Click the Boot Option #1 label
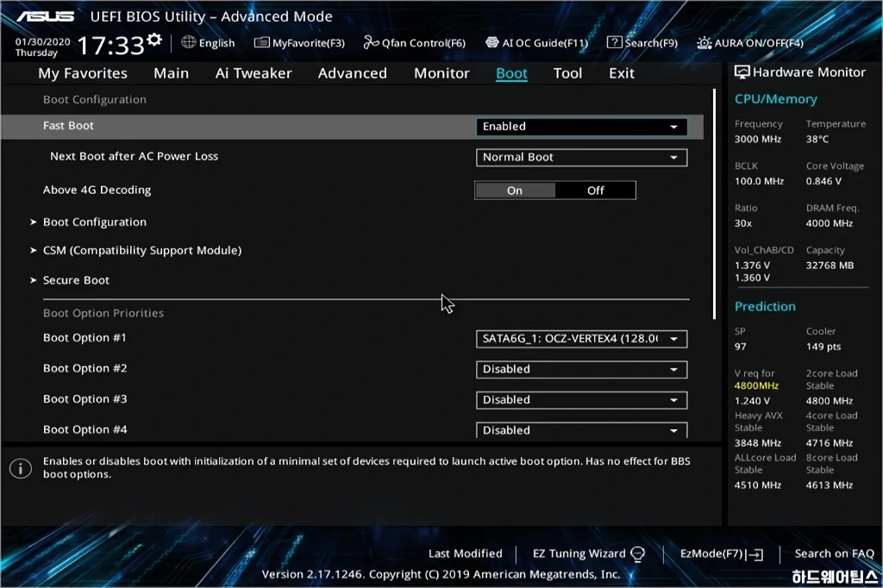 (x=85, y=337)
